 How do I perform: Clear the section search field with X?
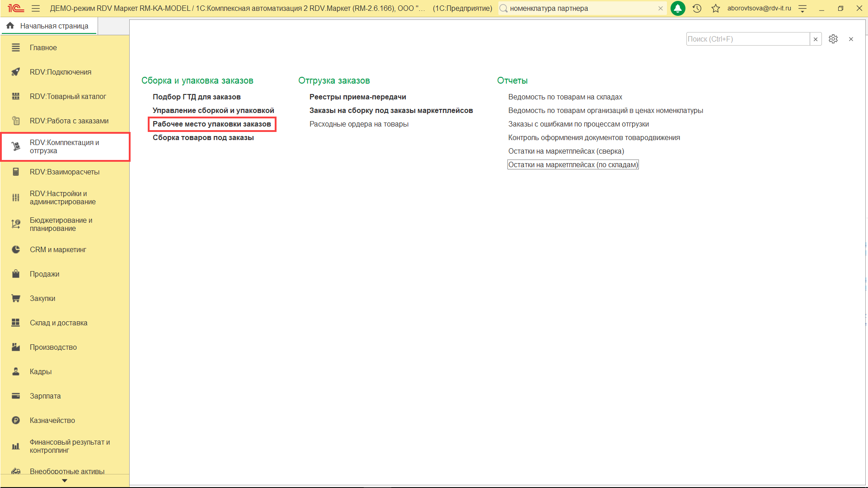816,39
